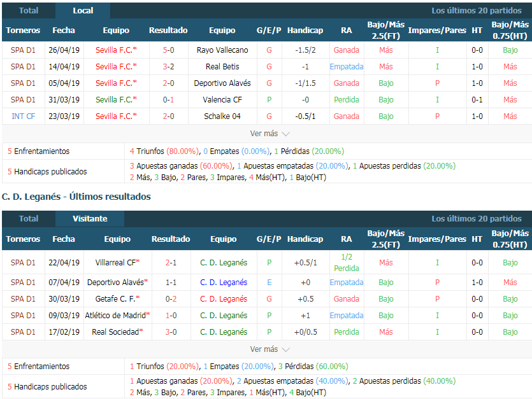The height and width of the screenshot is (399, 532).
Task: Open C. D. Leganés link in 22/04/19 row
Action: tap(224, 263)
